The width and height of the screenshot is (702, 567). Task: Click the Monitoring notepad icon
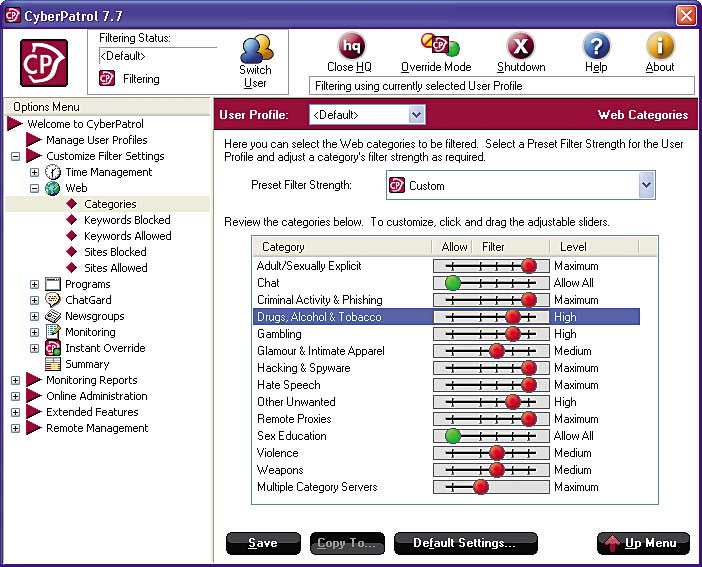tap(53, 332)
